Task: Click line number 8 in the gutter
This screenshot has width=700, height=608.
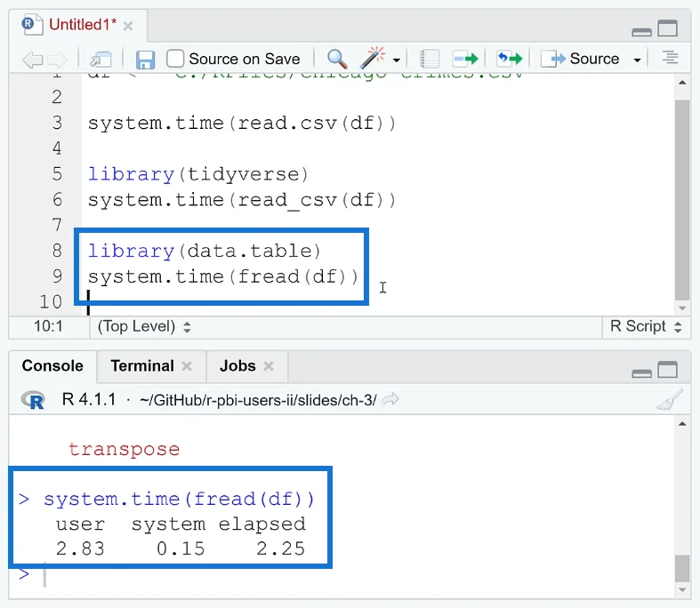Action: pyautogui.click(x=57, y=251)
